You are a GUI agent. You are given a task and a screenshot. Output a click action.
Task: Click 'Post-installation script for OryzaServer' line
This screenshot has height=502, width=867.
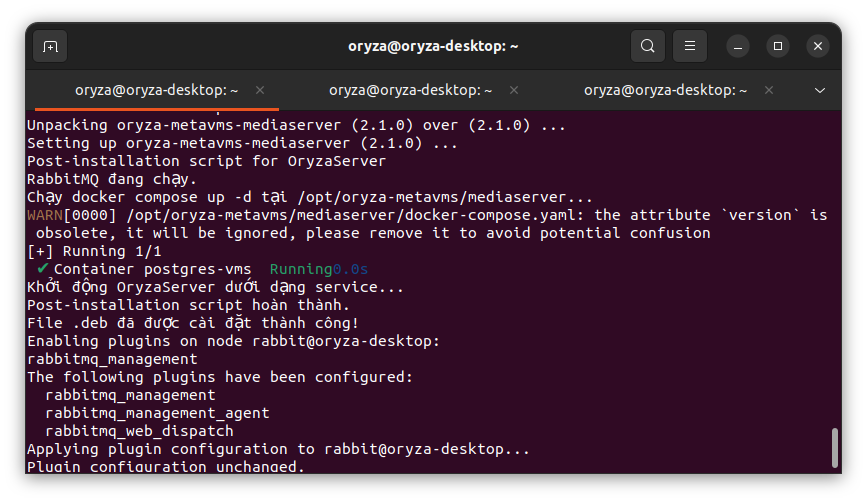pos(206,161)
